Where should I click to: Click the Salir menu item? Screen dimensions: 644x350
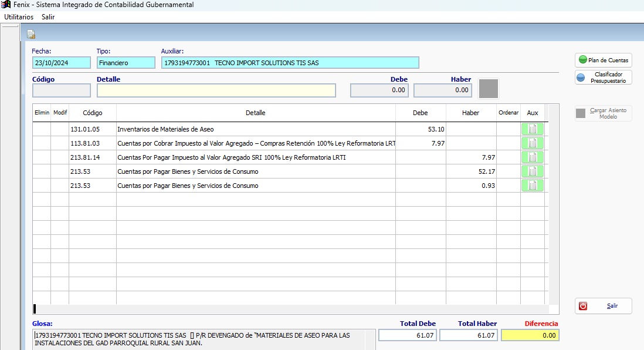(x=48, y=17)
